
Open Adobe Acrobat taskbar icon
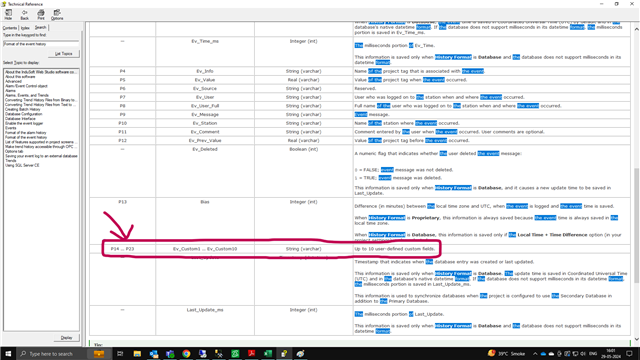pos(251,353)
